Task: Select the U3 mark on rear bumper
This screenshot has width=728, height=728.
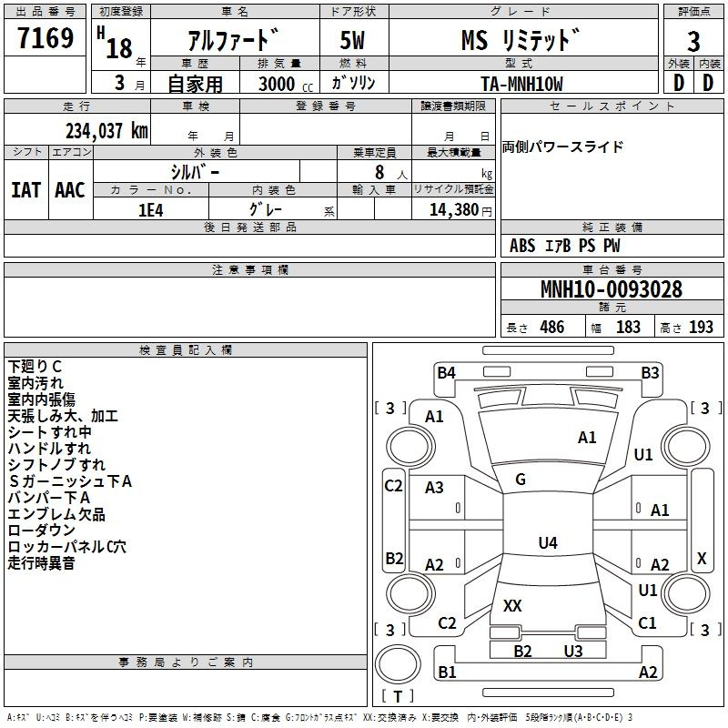Action: coord(573,651)
